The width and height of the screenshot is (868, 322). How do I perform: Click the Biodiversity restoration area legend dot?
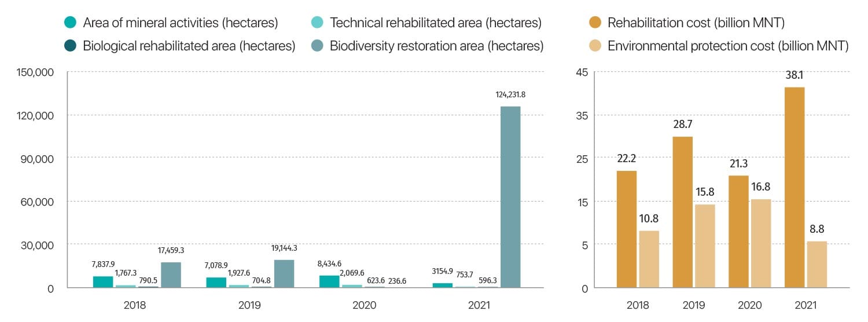(x=317, y=46)
